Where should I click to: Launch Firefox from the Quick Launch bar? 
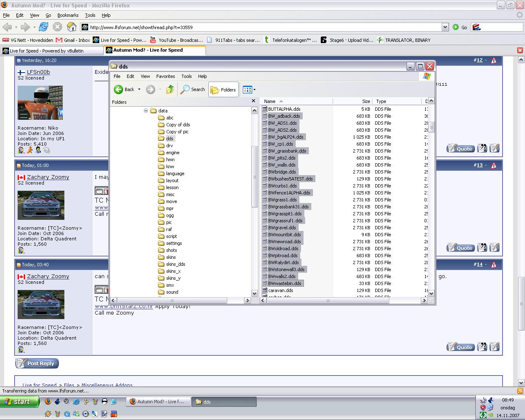coord(48,402)
